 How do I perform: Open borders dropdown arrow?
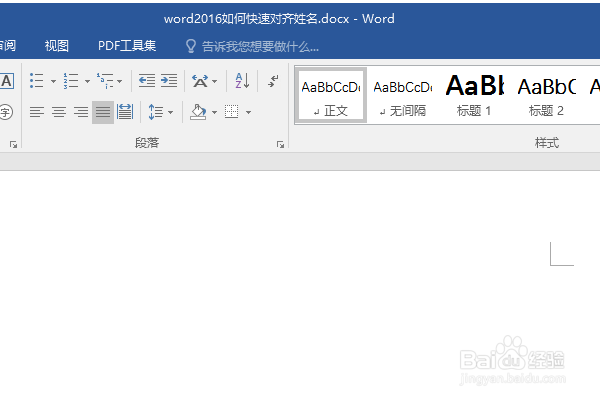(248, 112)
